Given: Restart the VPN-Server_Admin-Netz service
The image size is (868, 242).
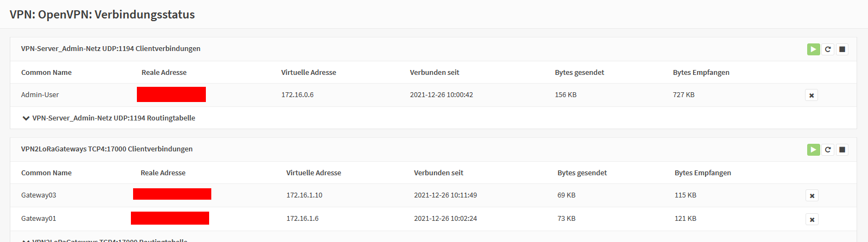Looking at the screenshot, I should 828,49.
